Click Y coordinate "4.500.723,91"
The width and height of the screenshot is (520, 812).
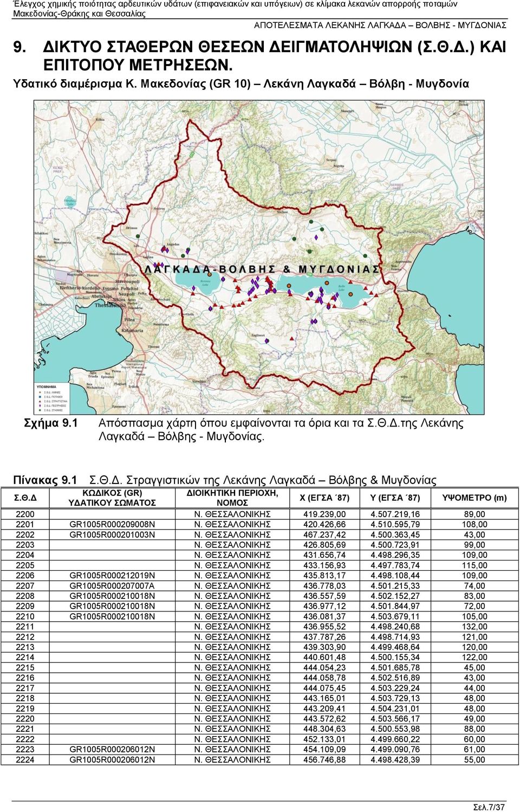[395, 545]
